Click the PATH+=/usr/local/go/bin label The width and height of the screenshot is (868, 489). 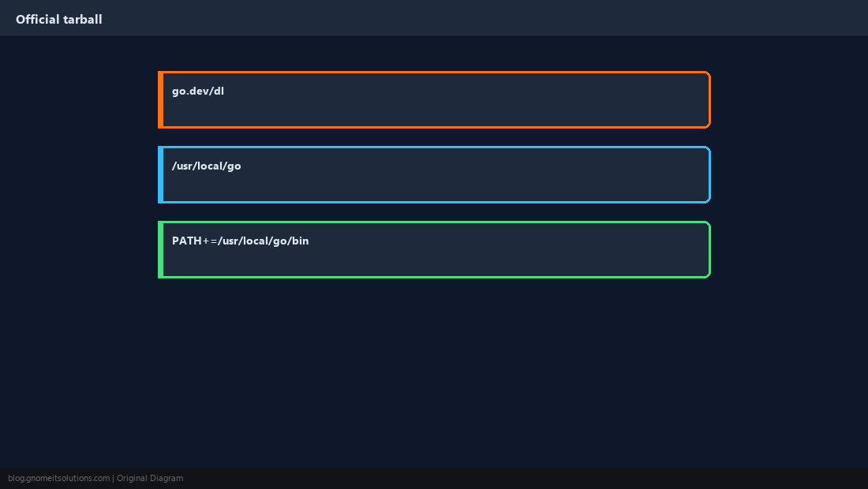click(240, 241)
